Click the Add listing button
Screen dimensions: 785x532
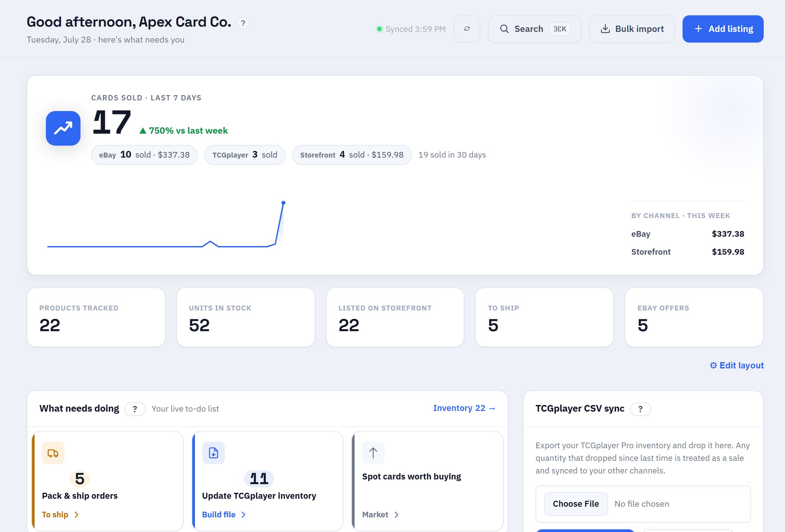coord(723,29)
